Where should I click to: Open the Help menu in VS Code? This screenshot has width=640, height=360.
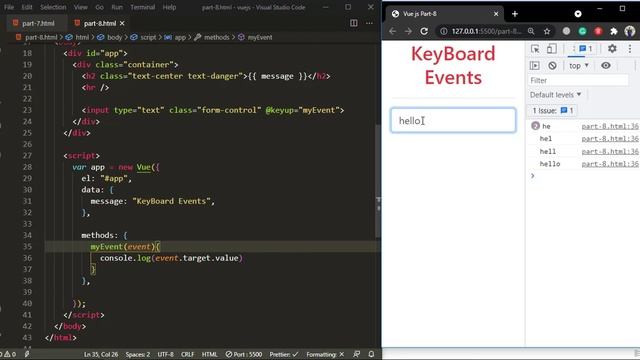click(169, 7)
